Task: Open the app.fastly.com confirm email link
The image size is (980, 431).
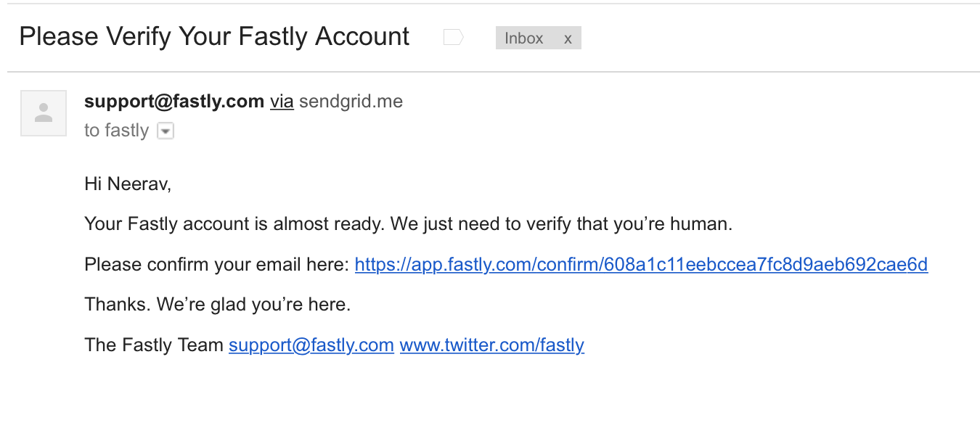Action: [641, 264]
